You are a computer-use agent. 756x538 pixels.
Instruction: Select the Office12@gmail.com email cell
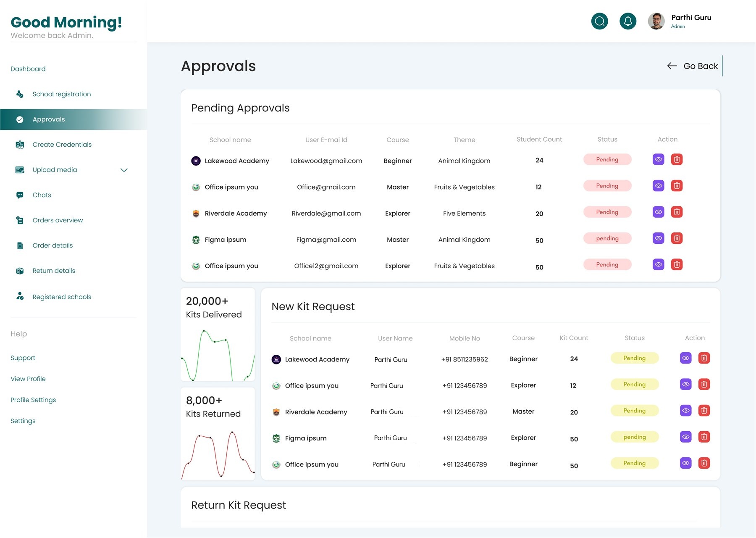tap(326, 266)
